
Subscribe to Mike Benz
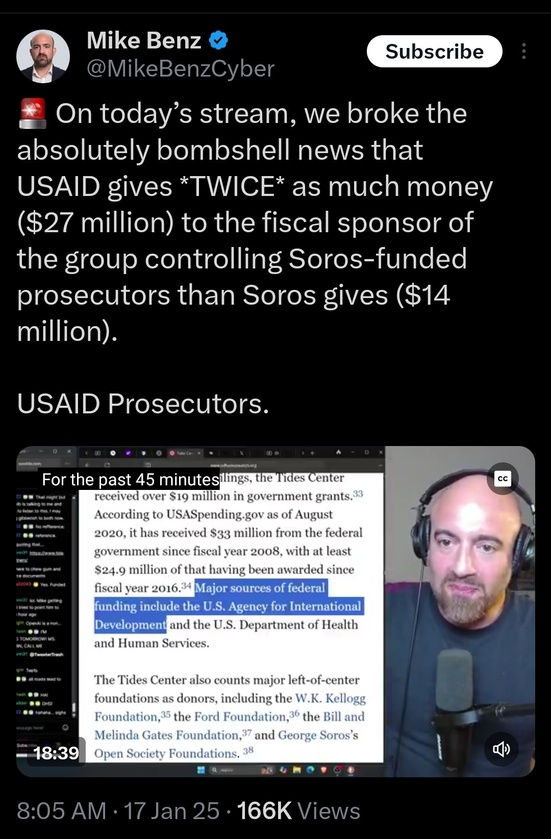pos(434,51)
